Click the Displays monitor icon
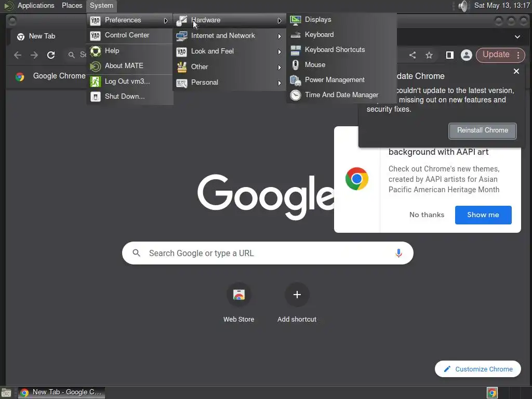 pos(296,20)
